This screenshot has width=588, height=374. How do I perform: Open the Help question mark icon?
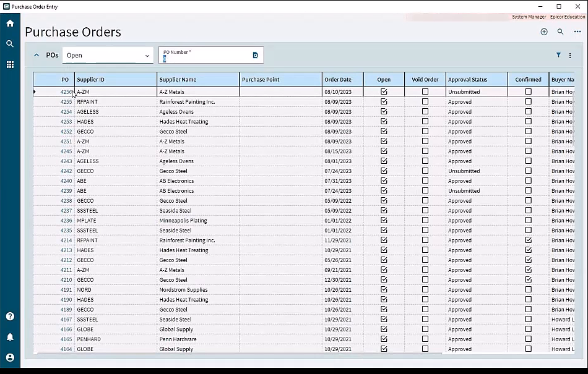pyautogui.click(x=10, y=317)
